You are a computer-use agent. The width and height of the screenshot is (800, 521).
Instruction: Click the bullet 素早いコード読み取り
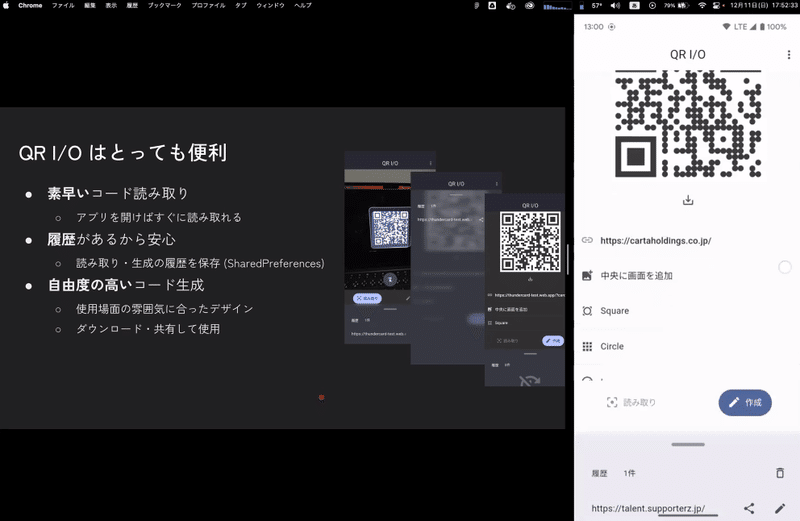click(118, 193)
